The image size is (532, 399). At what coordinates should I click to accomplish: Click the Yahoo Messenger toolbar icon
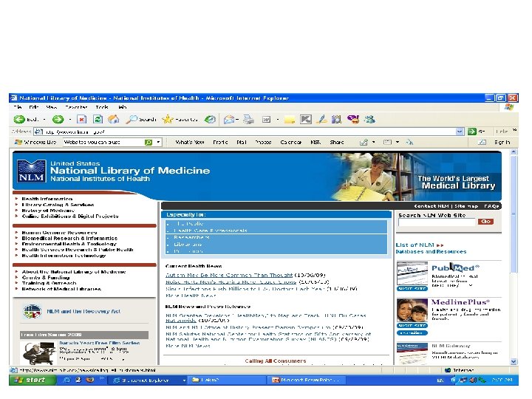pyautogui.click(x=353, y=120)
